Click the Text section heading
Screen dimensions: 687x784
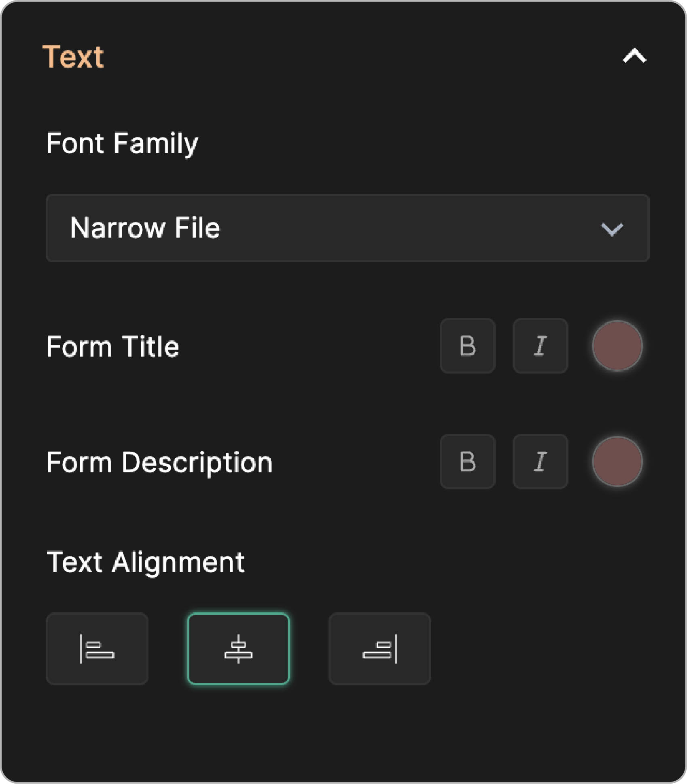coord(73,57)
